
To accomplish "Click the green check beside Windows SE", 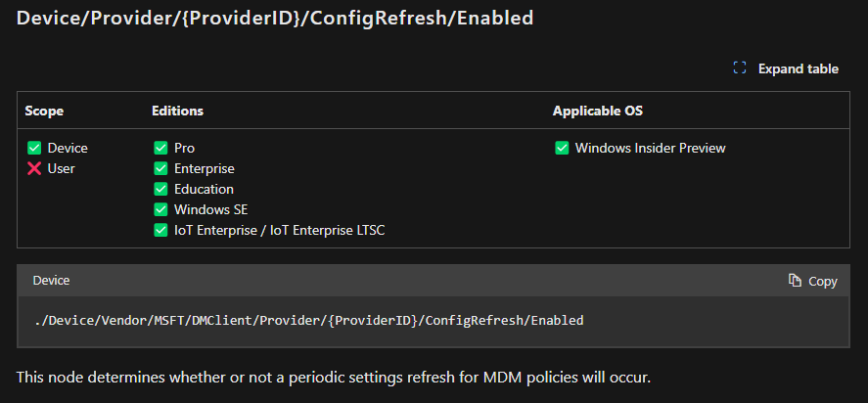I will [160, 209].
